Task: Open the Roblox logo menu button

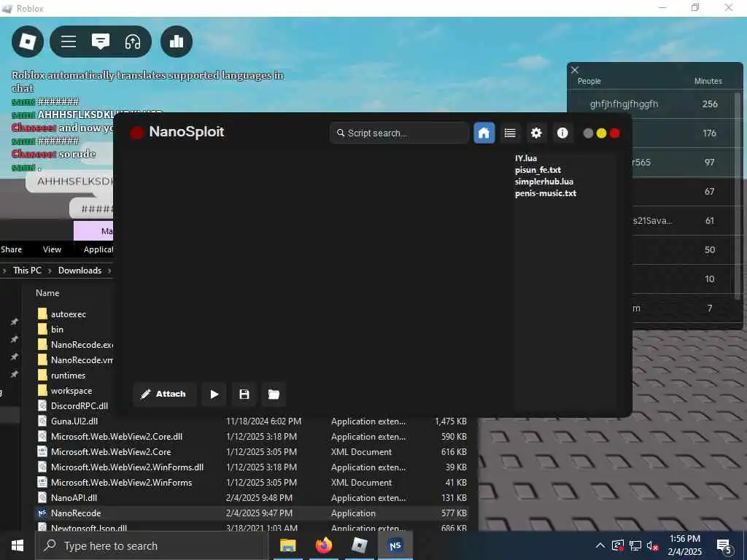Action: click(28, 42)
